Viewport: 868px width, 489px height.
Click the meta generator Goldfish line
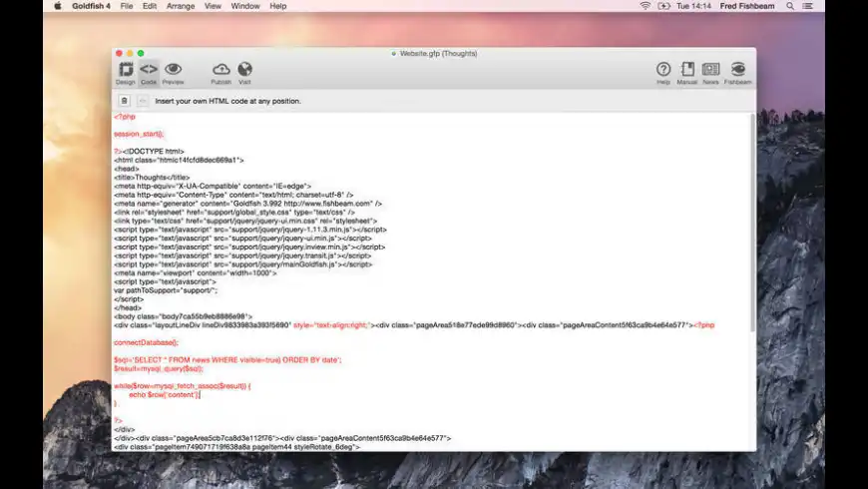pyautogui.click(x=248, y=204)
